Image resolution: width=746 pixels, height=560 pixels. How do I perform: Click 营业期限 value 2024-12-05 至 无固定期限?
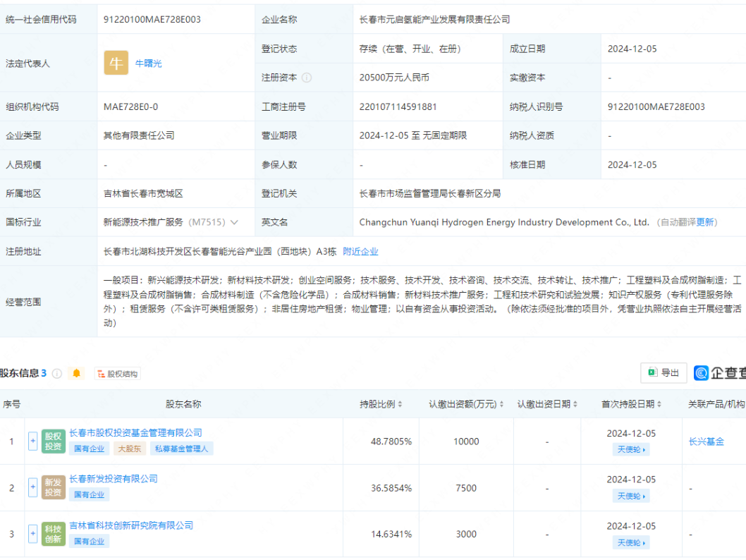coord(413,135)
